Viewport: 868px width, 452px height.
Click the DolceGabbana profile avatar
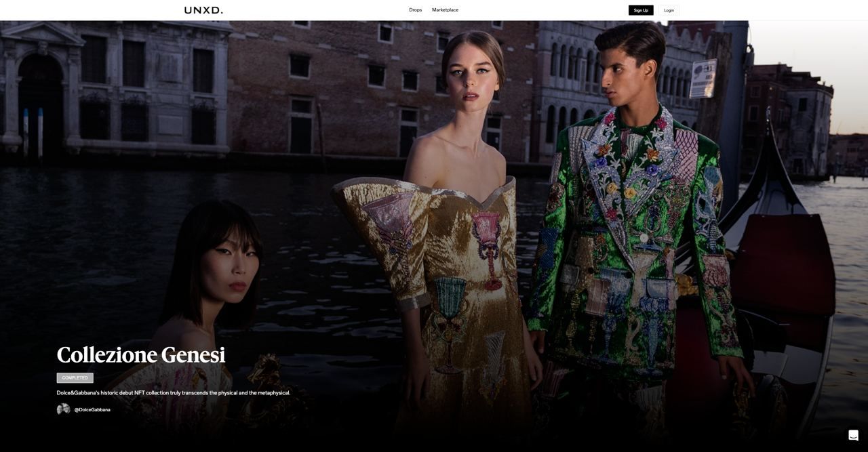point(63,409)
